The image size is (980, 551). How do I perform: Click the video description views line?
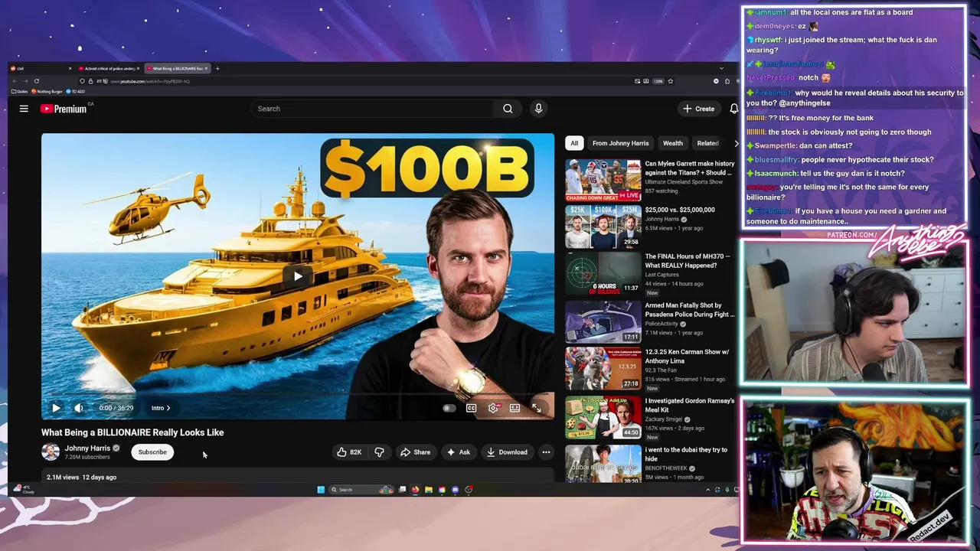pyautogui.click(x=81, y=478)
